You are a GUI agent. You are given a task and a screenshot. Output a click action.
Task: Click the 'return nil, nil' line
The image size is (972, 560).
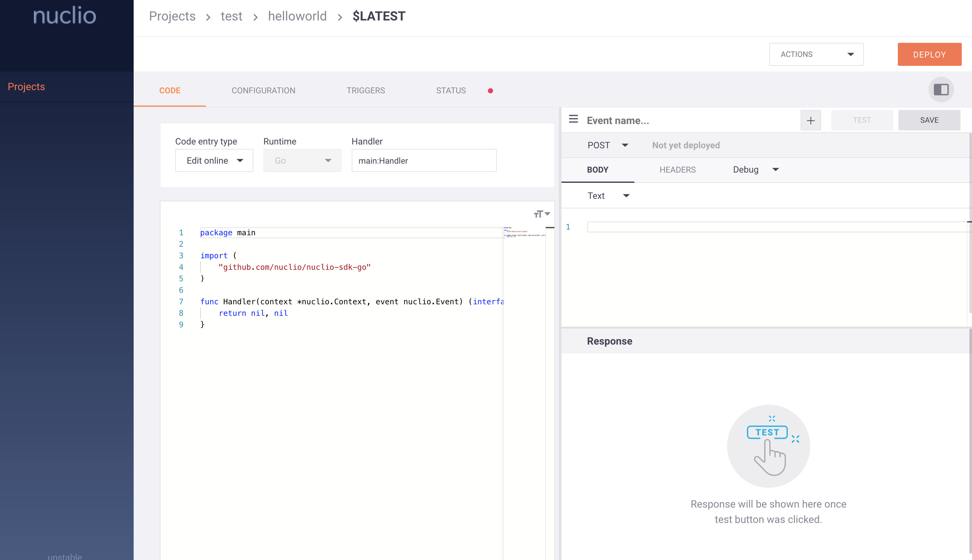tap(253, 313)
